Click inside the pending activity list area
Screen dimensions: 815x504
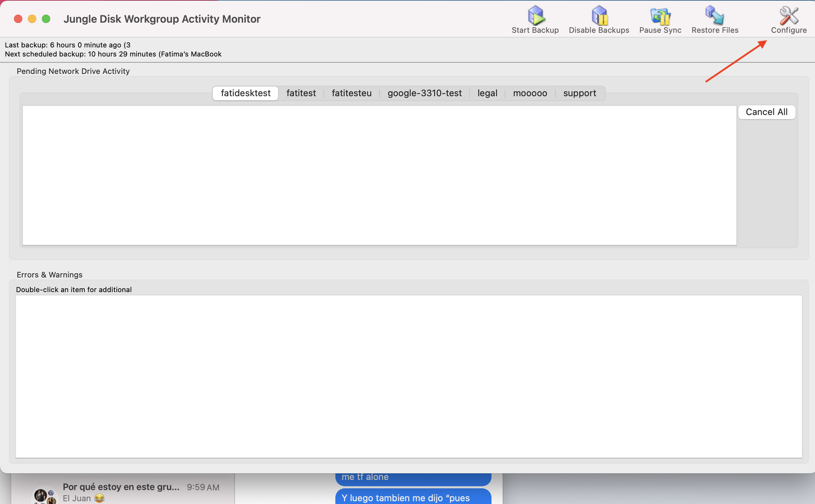point(380,174)
